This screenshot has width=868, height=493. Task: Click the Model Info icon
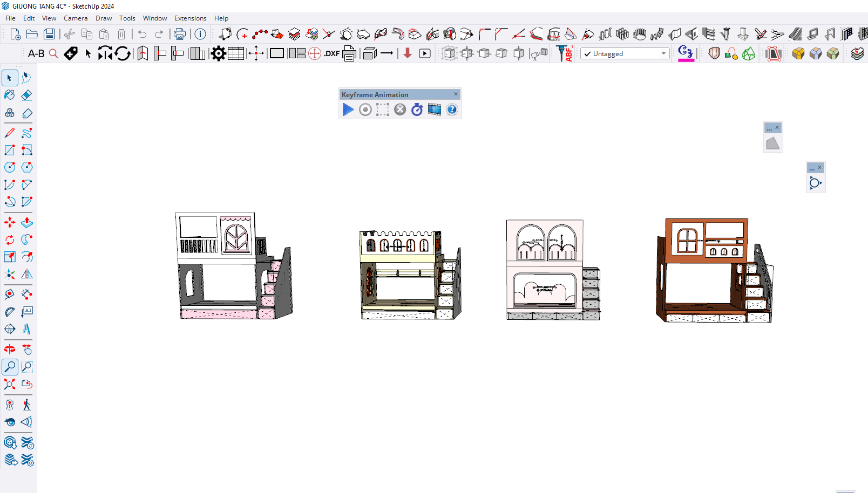point(200,34)
